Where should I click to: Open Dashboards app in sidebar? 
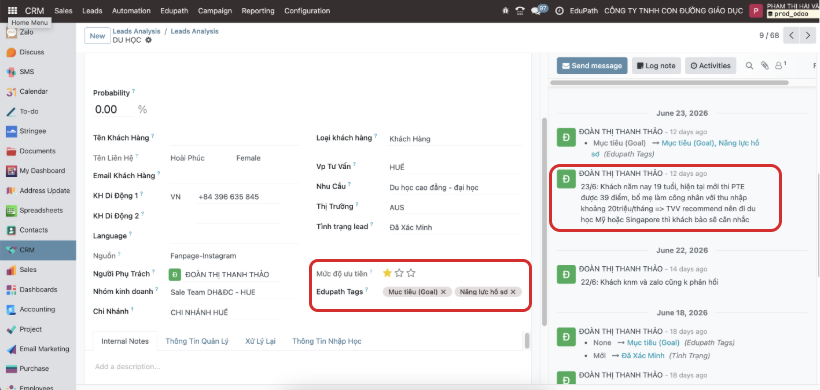tap(38, 290)
